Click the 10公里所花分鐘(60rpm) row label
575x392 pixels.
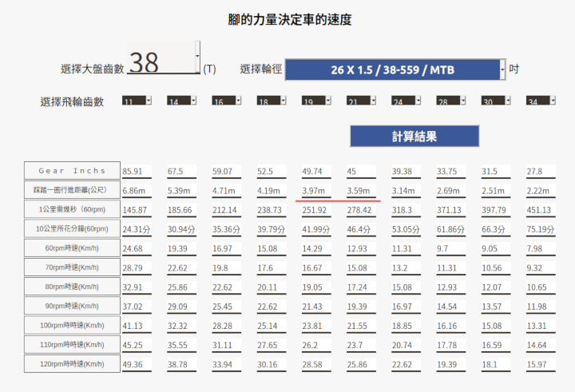click(x=72, y=229)
